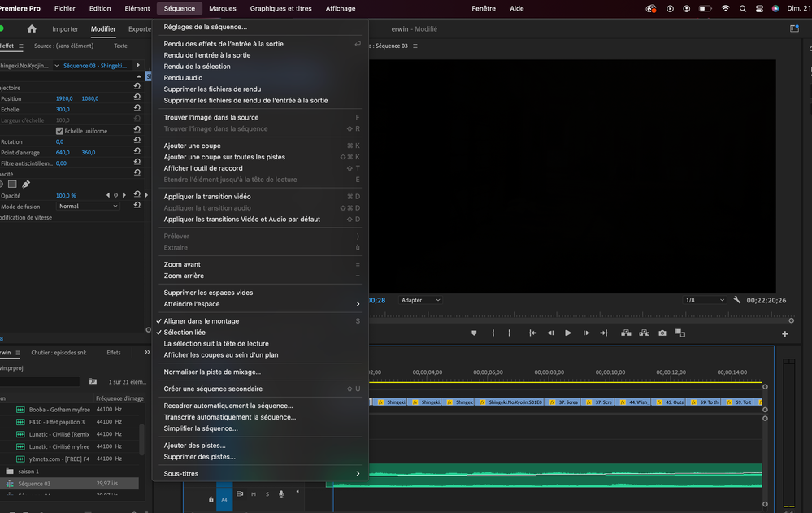Click the Home icon in the workspace bar
The width and height of the screenshot is (812, 513).
pos(32,28)
